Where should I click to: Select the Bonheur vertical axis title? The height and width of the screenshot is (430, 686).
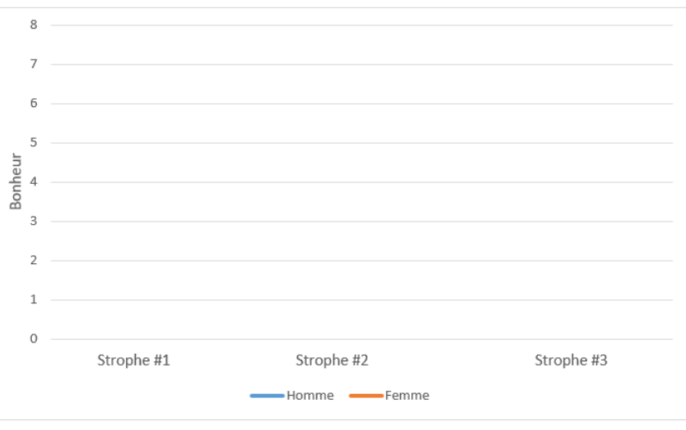click(x=16, y=181)
